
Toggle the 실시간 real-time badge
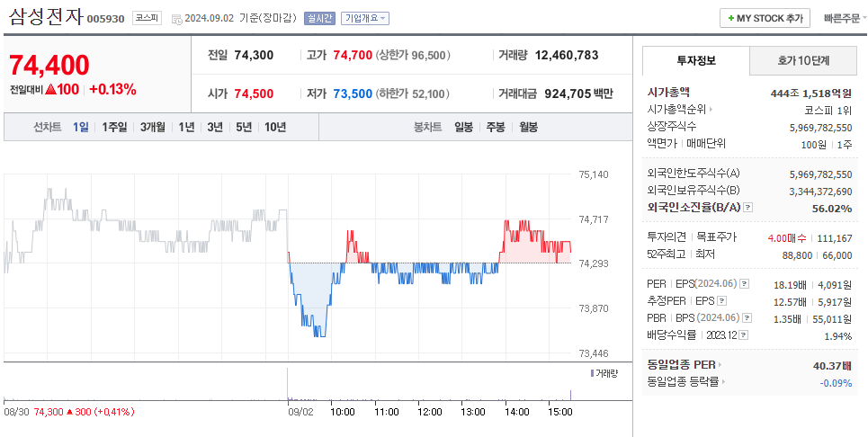click(319, 18)
